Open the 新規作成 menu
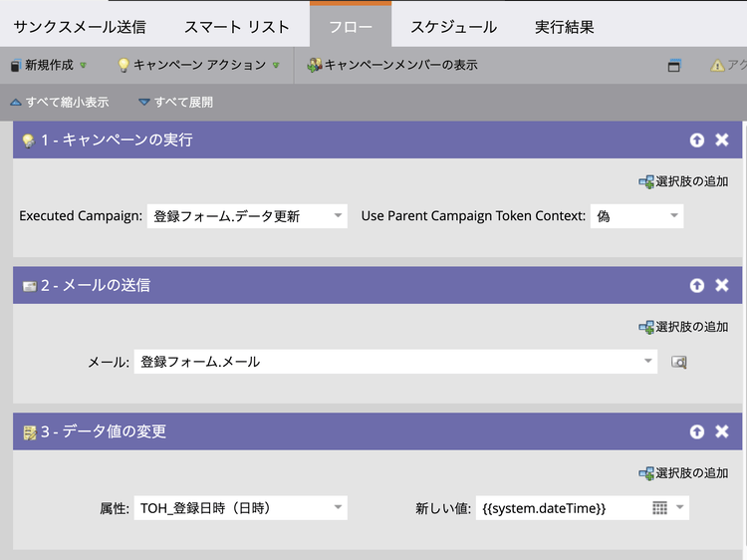 49,65
